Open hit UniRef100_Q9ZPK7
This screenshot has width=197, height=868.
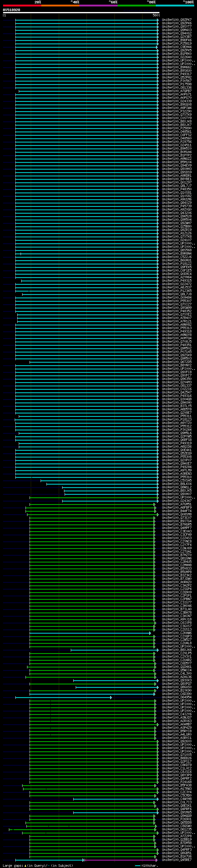[x=177, y=20]
